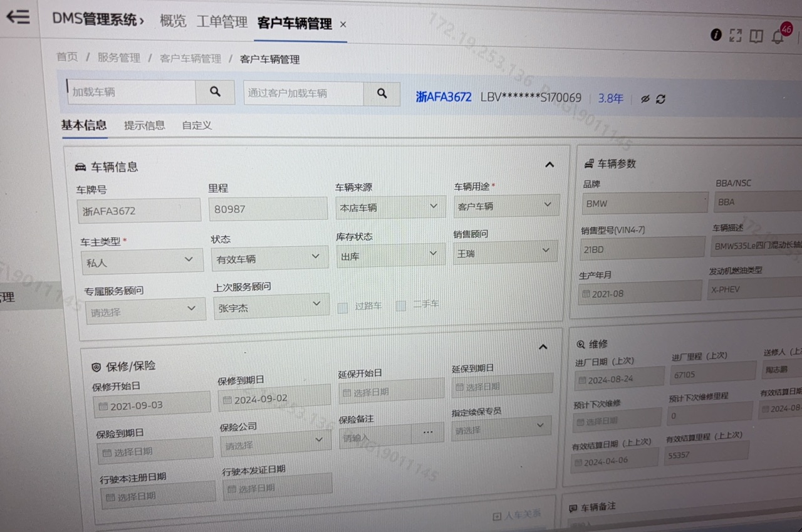This screenshot has width=802, height=532.
Task: Toggle fullscreen with the expand icon
Action: pos(736,36)
